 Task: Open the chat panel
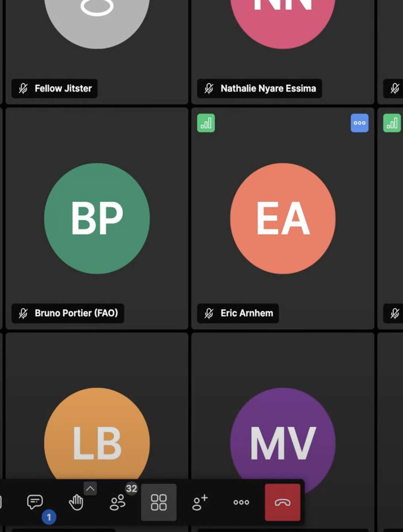[35, 502]
